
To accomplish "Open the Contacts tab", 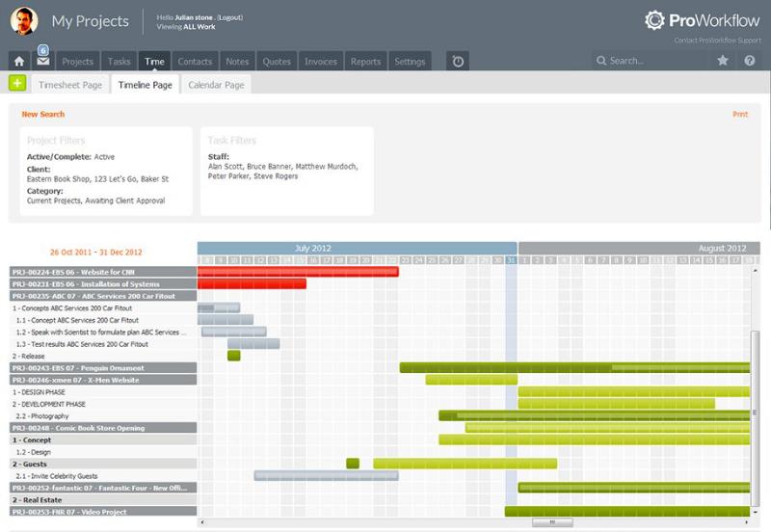I will click(x=195, y=62).
